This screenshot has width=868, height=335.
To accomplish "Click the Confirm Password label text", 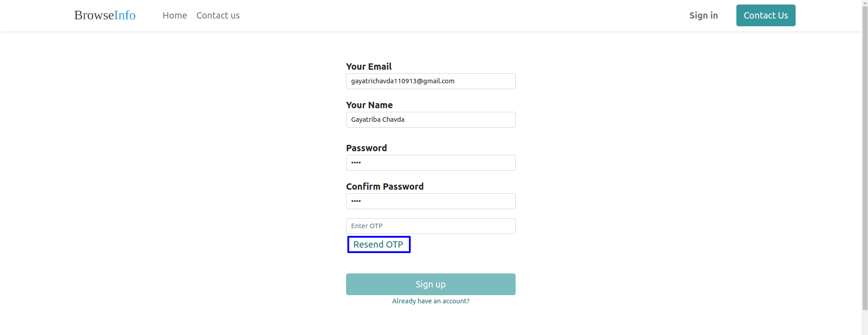I will coord(385,187).
